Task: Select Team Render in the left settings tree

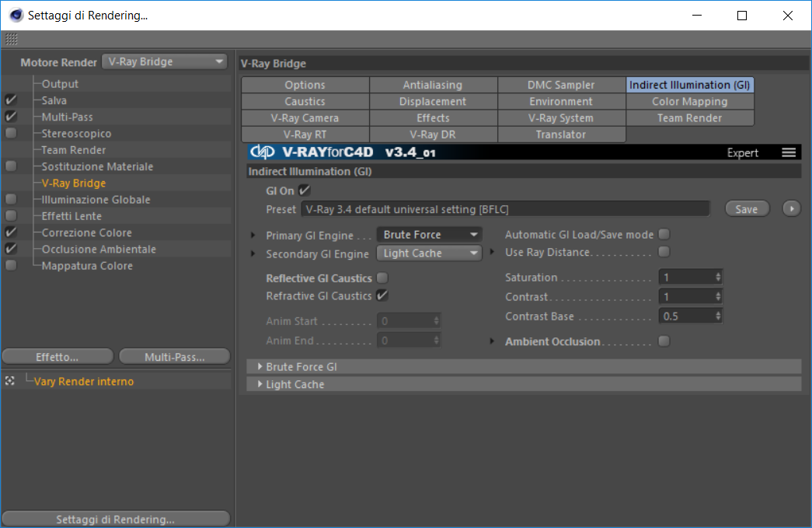Action: click(x=74, y=150)
